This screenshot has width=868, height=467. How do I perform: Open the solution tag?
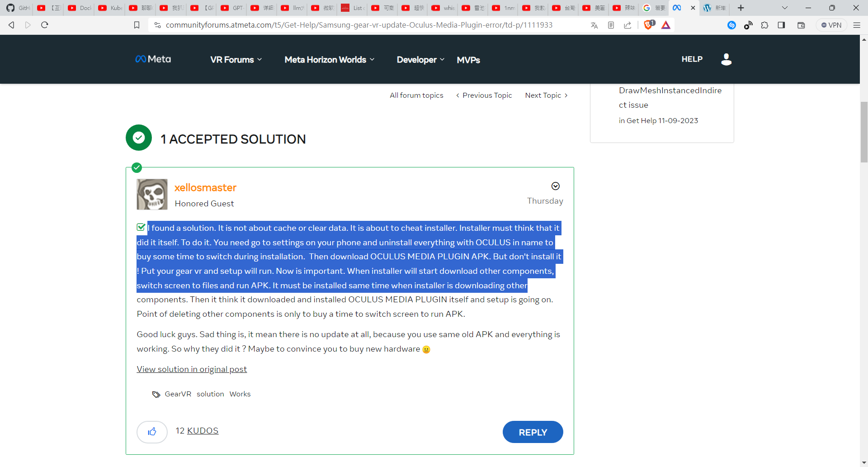click(x=210, y=394)
